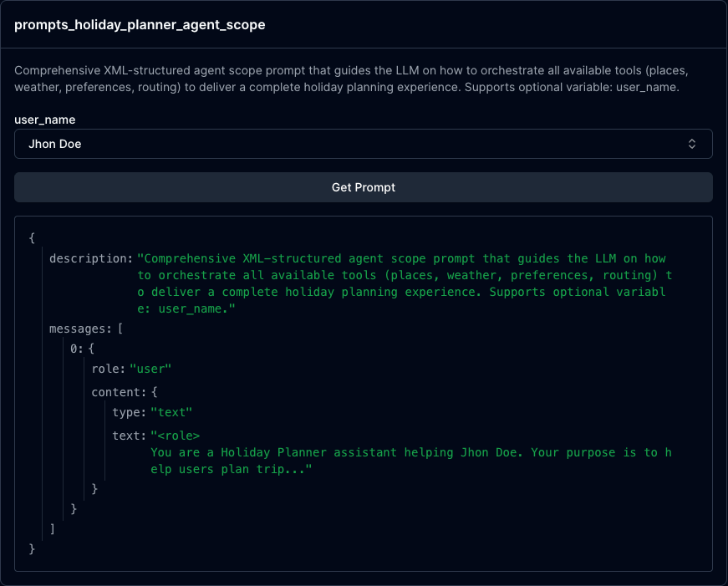728x586 pixels.
Task: Click the text key in content
Action: pos(129,436)
